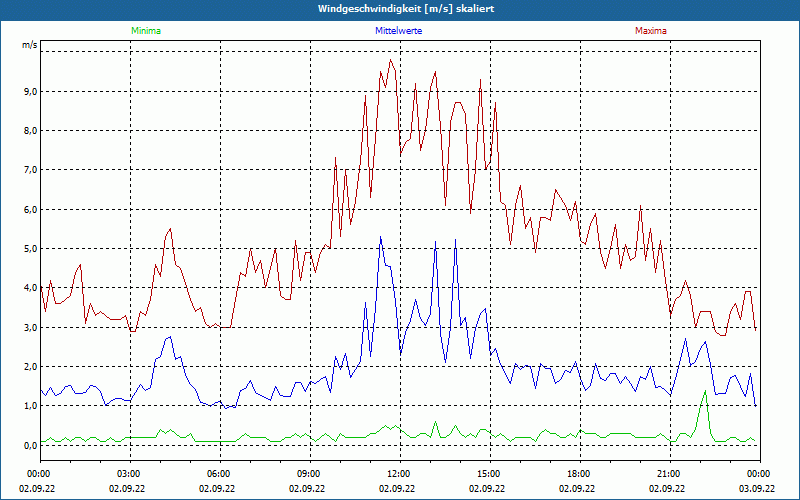Click the 09:00 time axis label
The height and width of the screenshot is (500, 800).
[x=309, y=473]
